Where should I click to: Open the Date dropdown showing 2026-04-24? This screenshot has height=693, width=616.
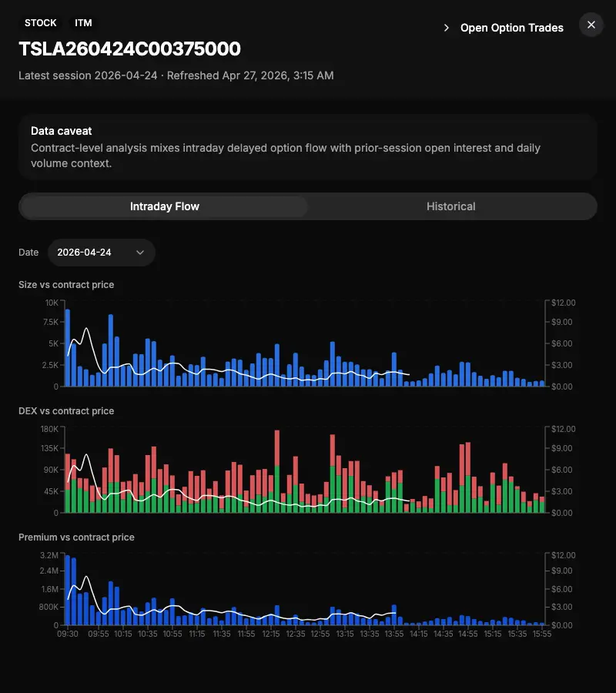pyautogui.click(x=100, y=252)
